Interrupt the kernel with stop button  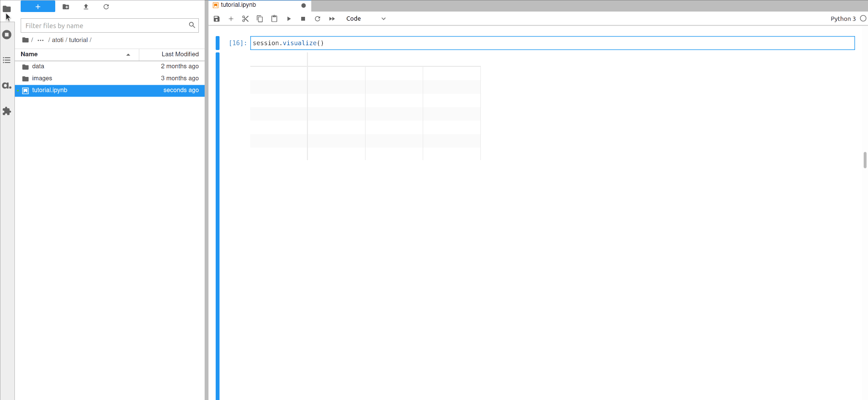click(303, 19)
